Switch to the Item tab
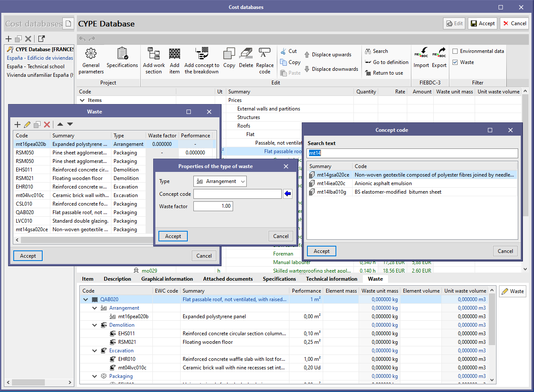Screen dimensions: 534x392 88,279
